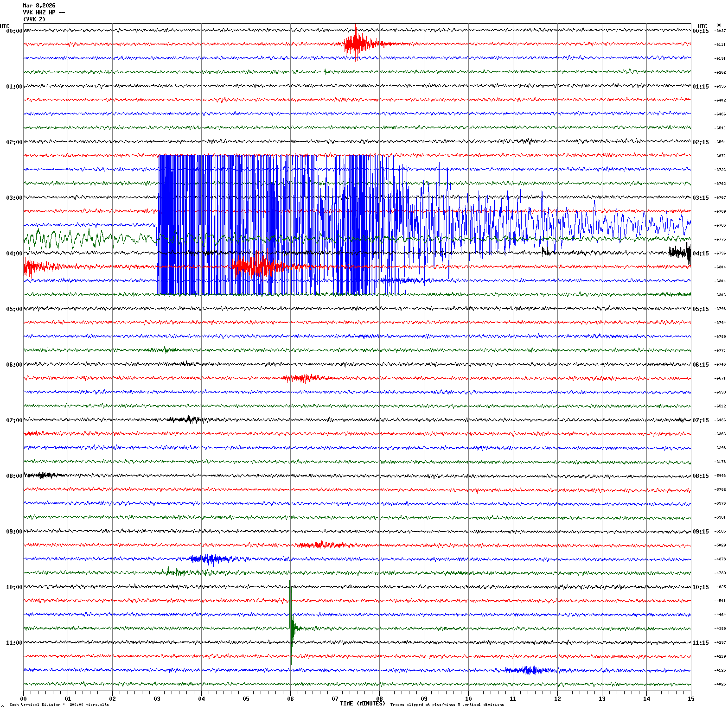Screen dimensions: 728x711
Task: Click the "VVK HHZ HP --" station header
Action: click(x=44, y=13)
